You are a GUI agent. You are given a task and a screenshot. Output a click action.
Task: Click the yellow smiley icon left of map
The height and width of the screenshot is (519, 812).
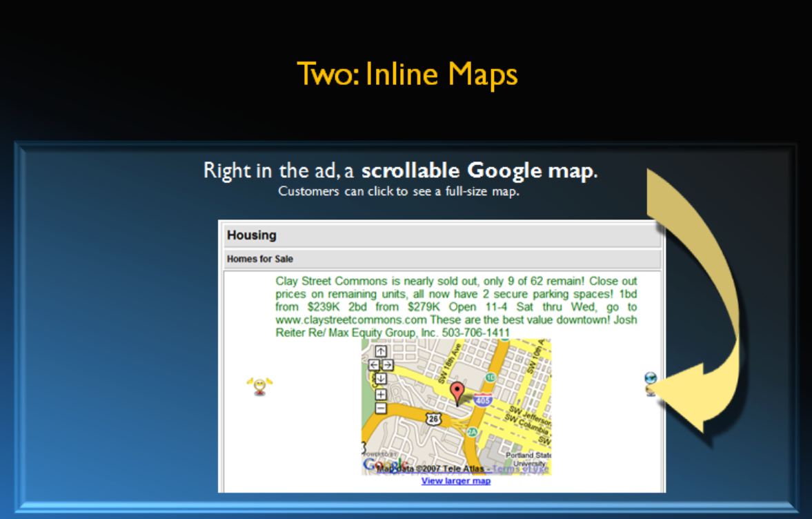(259, 386)
